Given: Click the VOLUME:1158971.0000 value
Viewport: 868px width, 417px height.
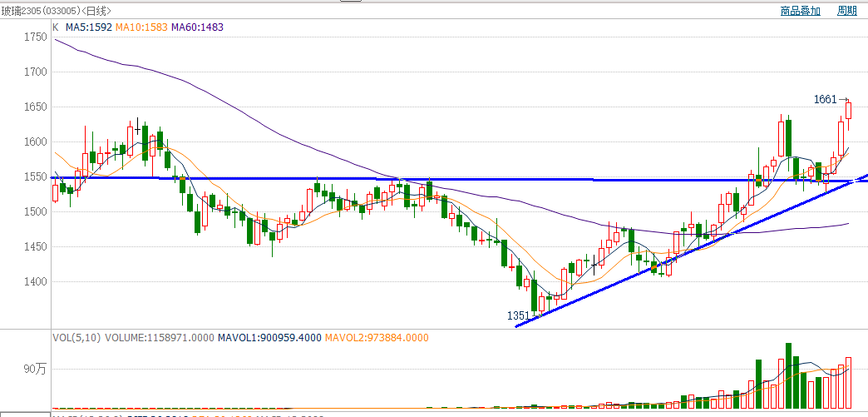Looking at the screenshot, I should pos(160,337).
